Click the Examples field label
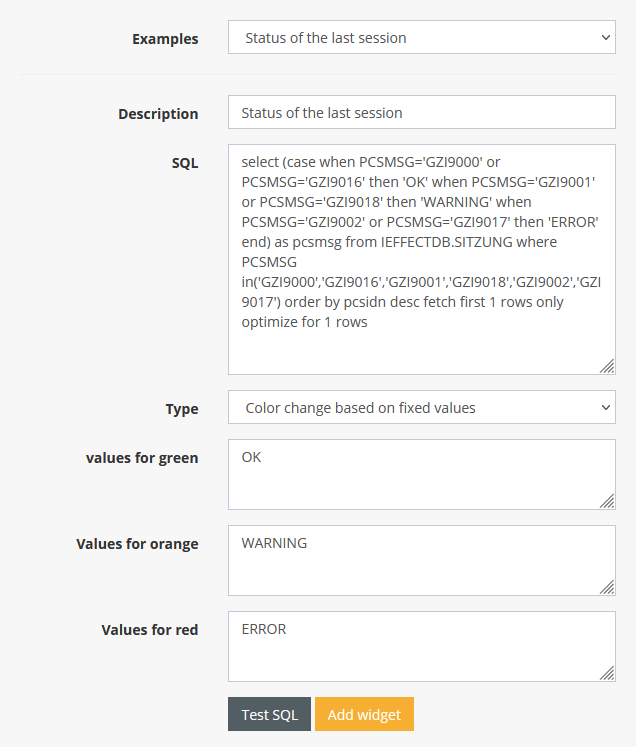Screen dimensions: 636x747 [x=165, y=39]
